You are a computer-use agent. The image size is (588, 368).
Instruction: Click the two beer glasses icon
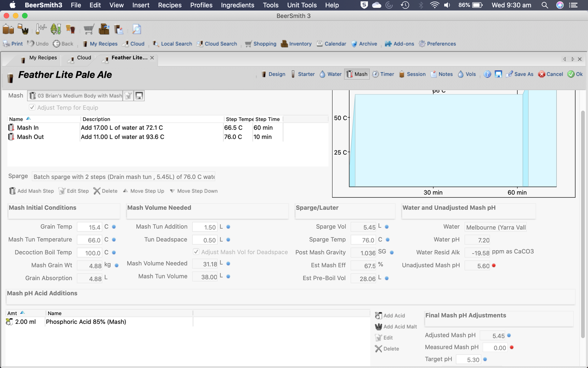point(70,29)
